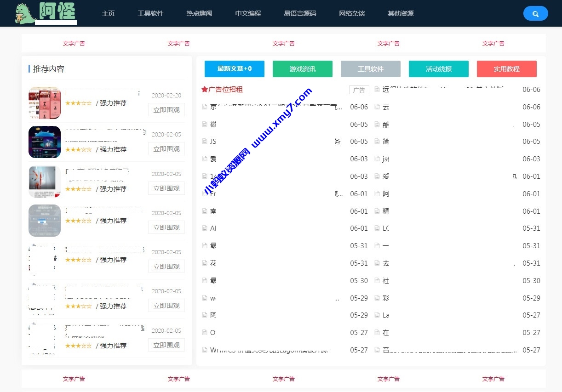Image resolution: width=562 pixels, height=392 pixels.
Task: Open the 热点趣闻 menu item
Action: tap(199, 13)
